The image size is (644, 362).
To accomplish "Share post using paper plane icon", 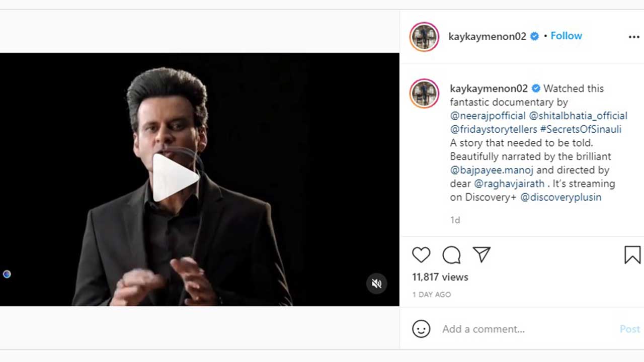I will coord(481,255).
